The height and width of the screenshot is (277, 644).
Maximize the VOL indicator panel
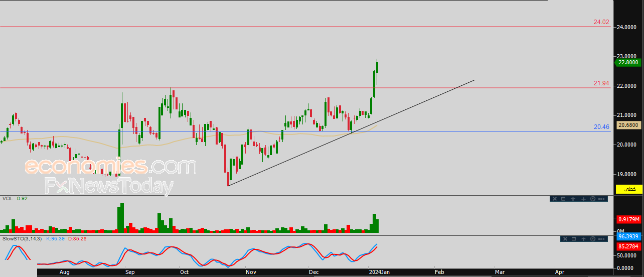pos(563,199)
